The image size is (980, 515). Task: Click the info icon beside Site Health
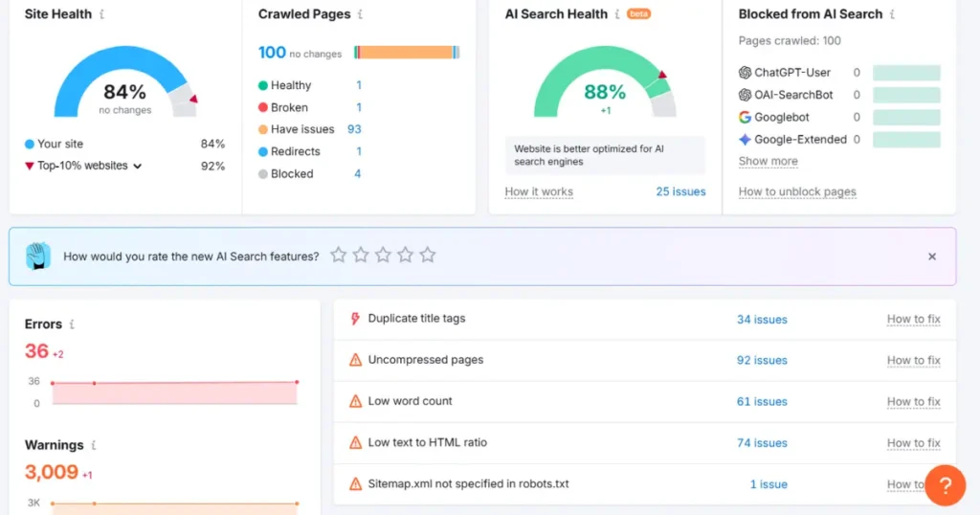point(102,14)
